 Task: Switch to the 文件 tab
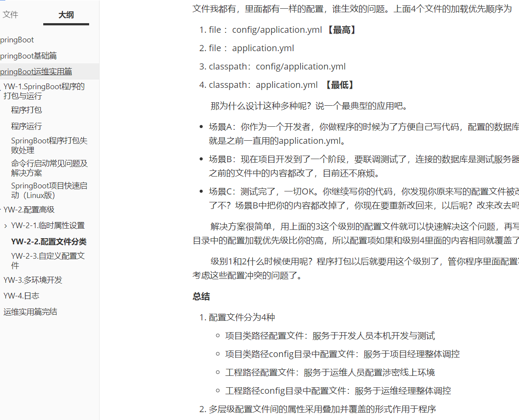(x=10, y=14)
